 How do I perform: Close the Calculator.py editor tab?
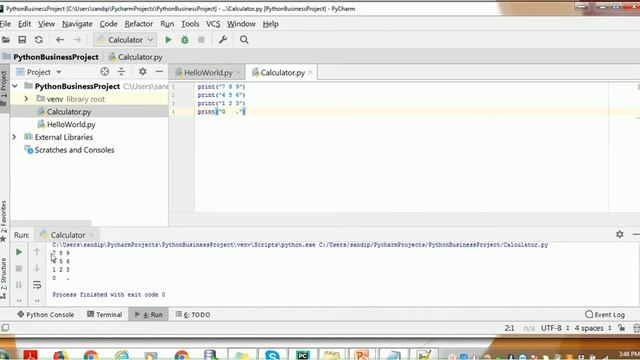pyautogui.click(x=311, y=72)
